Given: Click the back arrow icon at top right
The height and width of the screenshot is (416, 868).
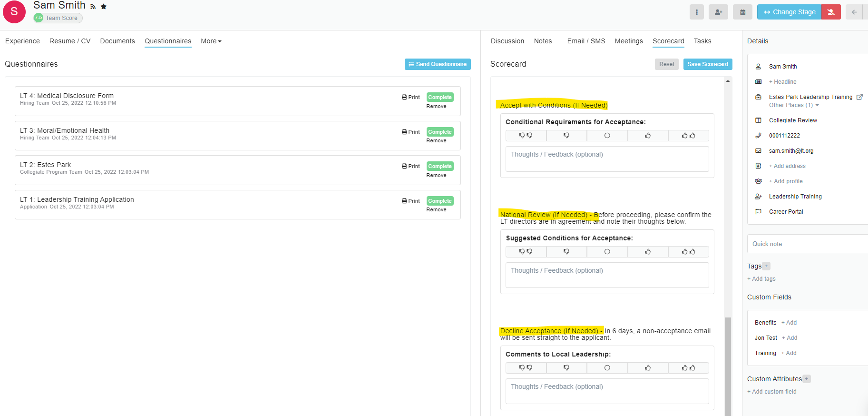Looking at the screenshot, I should (854, 12).
